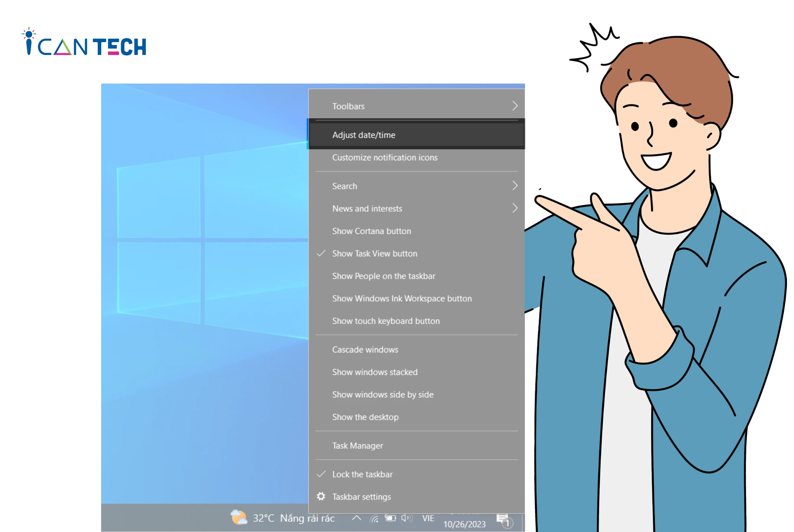The image size is (794, 532).
Task: Enable Show People on the taskbar
Action: pos(417,276)
